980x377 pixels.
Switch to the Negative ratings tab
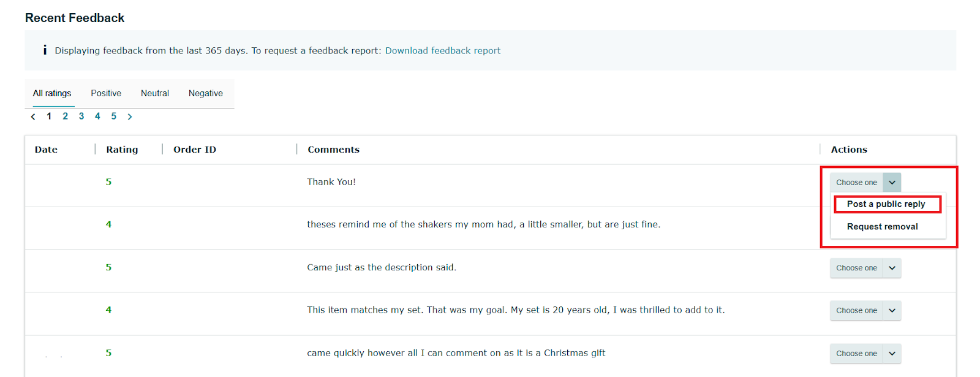coord(205,93)
